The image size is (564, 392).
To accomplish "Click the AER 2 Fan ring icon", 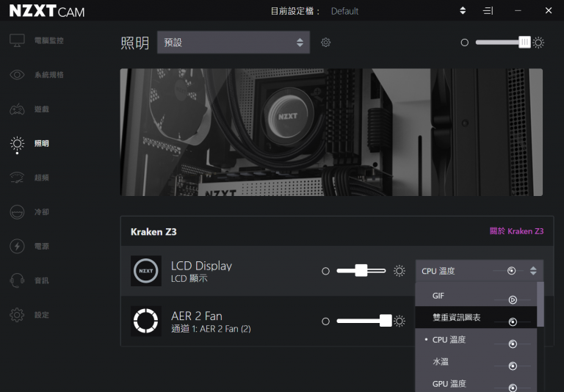I will point(145,321).
